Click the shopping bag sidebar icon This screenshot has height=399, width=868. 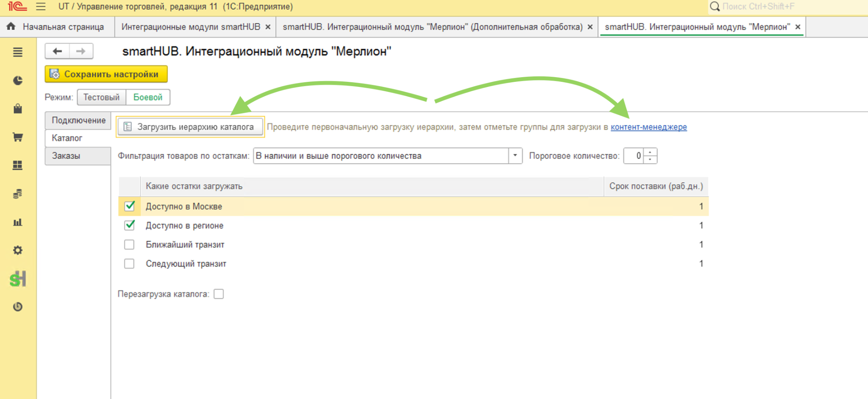(x=18, y=109)
